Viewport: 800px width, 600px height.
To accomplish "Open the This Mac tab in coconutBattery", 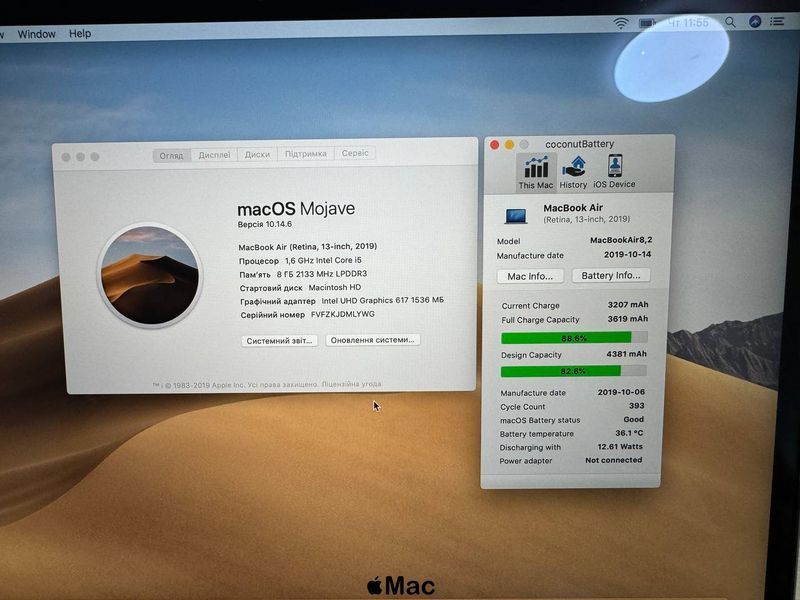I will coord(536,172).
